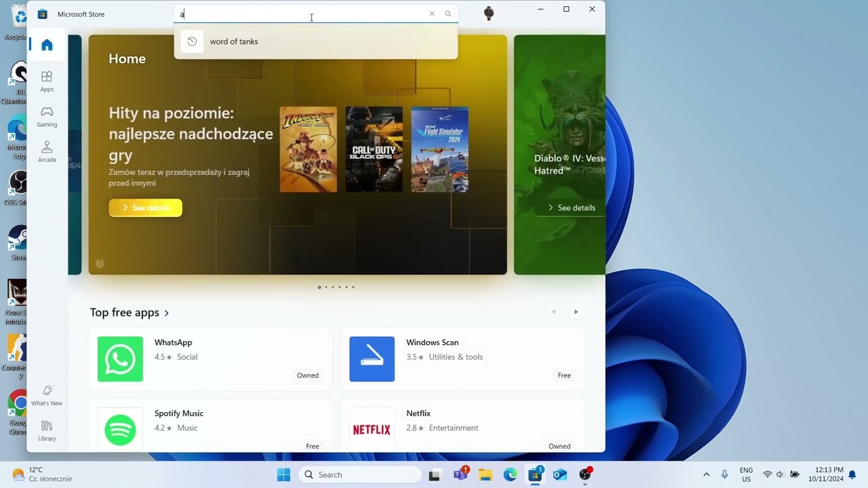Select OBS Studio desktop shortcut
Viewport: 868px width, 488px height.
18,188
